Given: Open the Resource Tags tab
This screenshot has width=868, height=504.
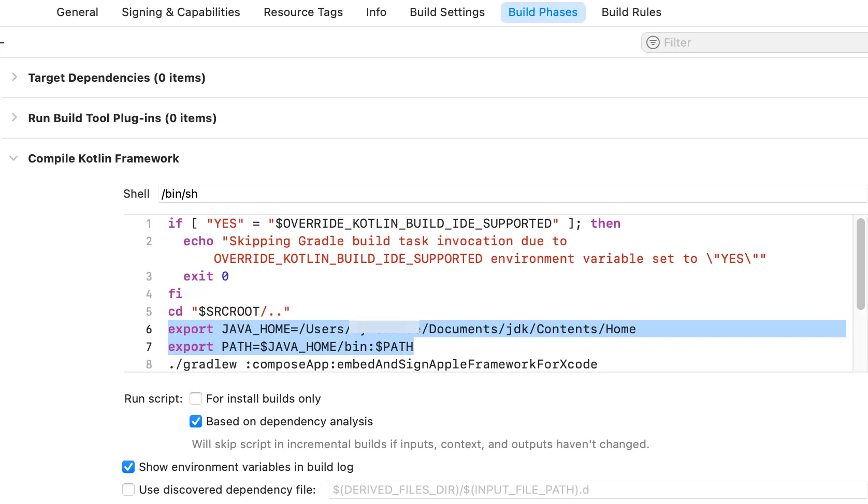Looking at the screenshot, I should coord(303,12).
